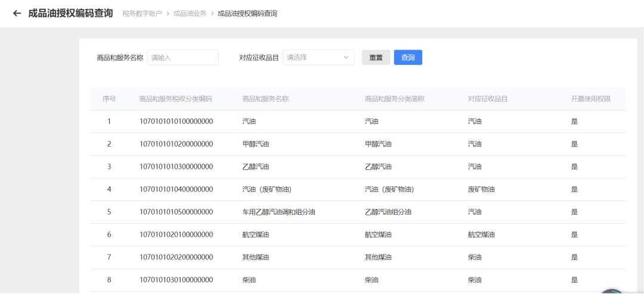This screenshot has width=644, height=294.
Task: Click the 税务数字账户 breadcrumb
Action: tap(142, 13)
